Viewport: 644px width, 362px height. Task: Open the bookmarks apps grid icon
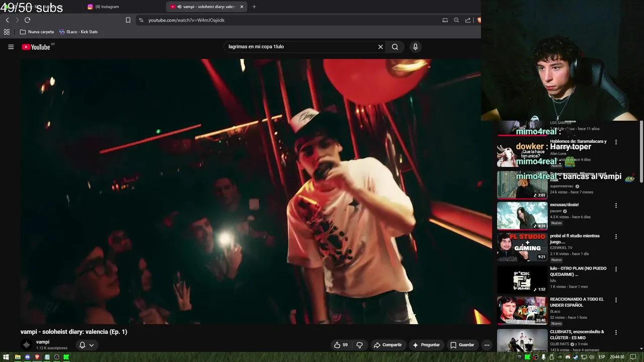(7, 32)
